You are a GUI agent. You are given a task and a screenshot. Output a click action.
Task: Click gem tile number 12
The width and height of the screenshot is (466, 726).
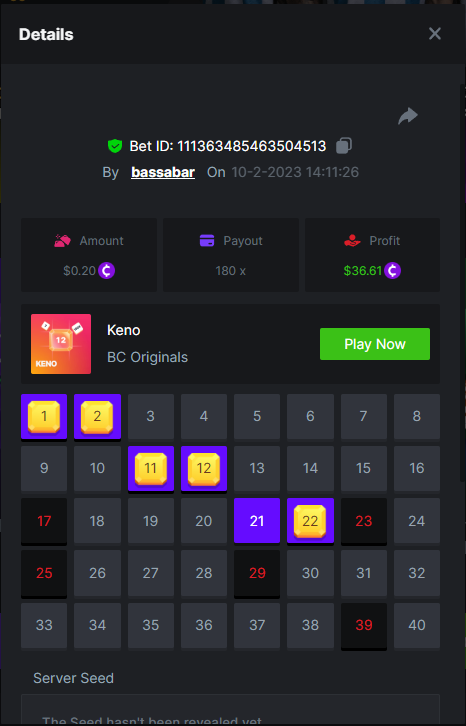tap(204, 469)
